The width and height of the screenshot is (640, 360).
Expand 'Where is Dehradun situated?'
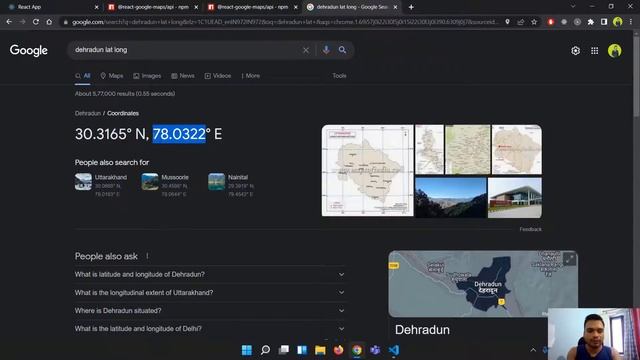coord(210,311)
